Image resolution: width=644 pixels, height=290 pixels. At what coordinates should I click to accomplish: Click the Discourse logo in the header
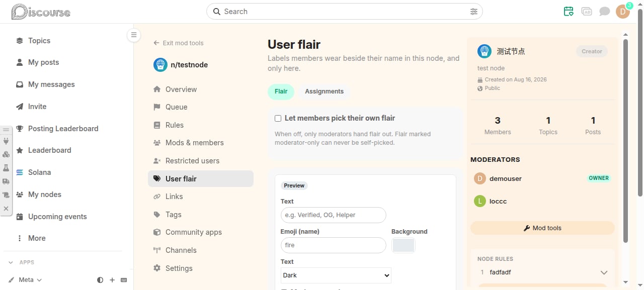(x=41, y=12)
